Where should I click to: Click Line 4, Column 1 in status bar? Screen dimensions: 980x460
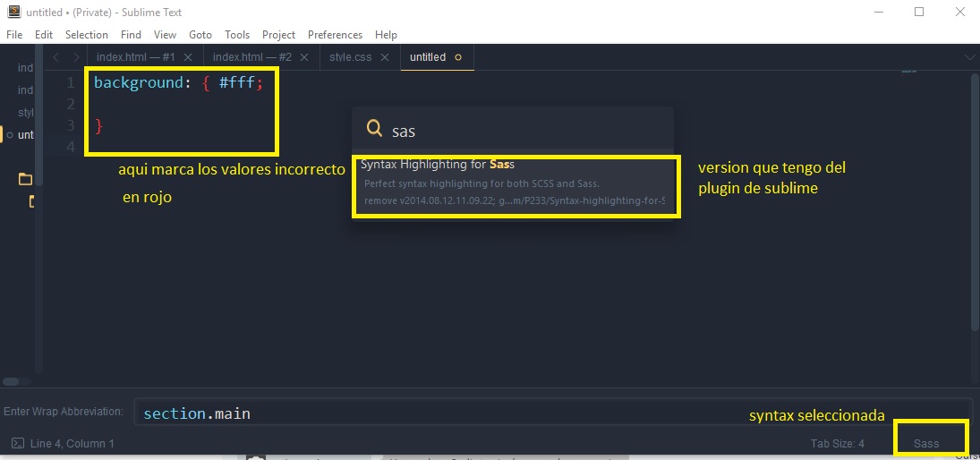point(72,444)
